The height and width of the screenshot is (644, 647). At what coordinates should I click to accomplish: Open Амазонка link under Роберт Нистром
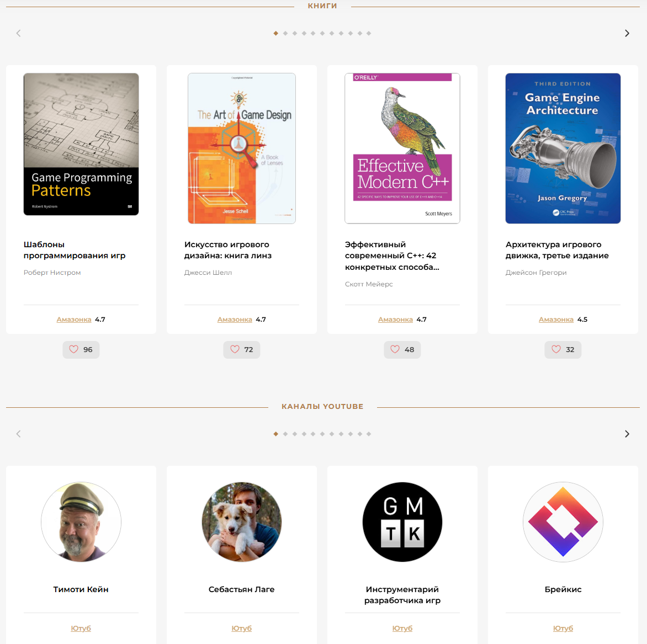(74, 320)
